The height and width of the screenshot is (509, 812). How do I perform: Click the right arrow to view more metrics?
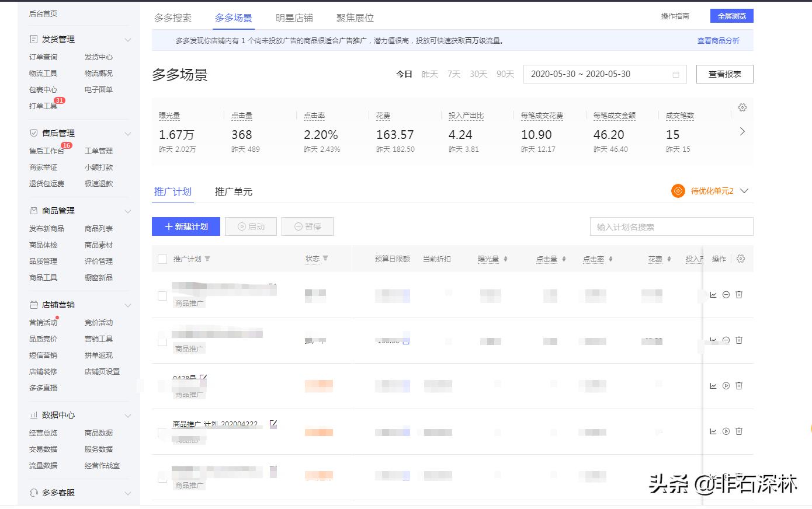[x=742, y=131]
